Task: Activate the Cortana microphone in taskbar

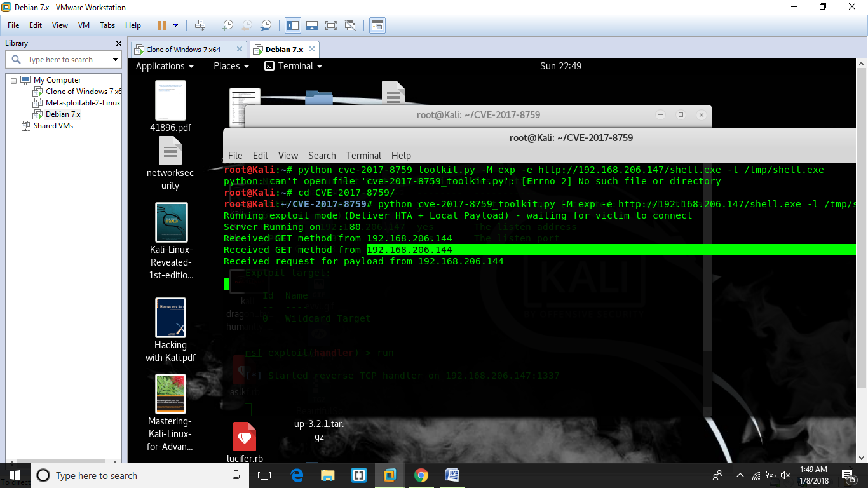Action: [x=236, y=475]
